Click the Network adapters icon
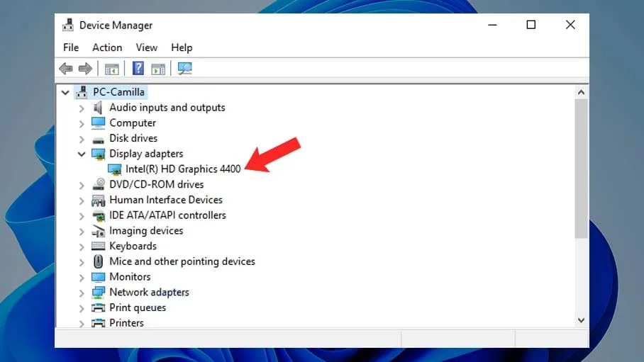This screenshot has height=362, width=644. [98, 293]
